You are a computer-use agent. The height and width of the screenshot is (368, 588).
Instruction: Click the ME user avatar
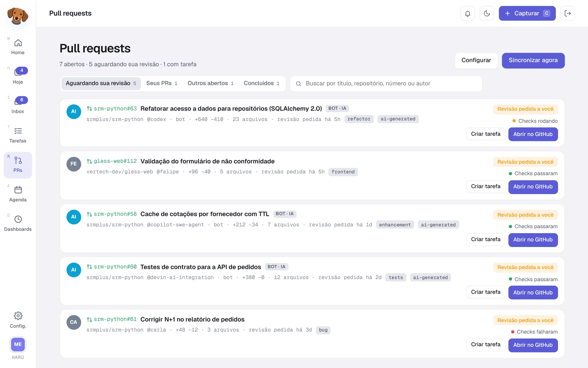click(18, 344)
